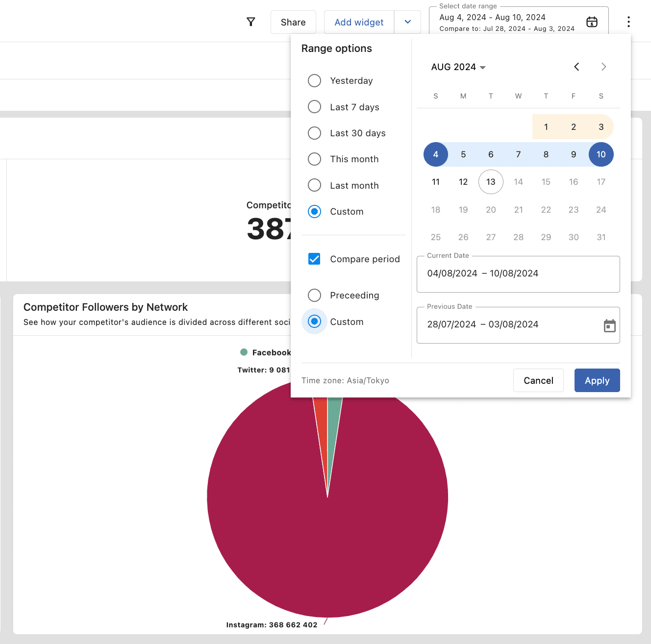Click Cancel in the date picker
This screenshot has width=651, height=644.
pyautogui.click(x=538, y=380)
